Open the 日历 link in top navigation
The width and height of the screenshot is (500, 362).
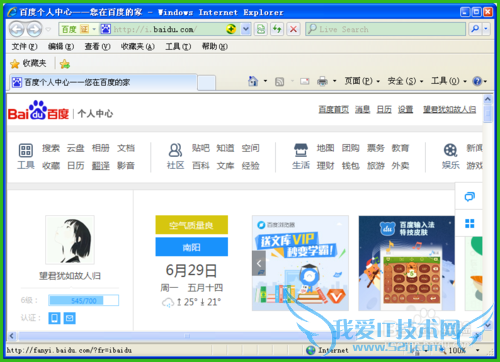pos(384,110)
